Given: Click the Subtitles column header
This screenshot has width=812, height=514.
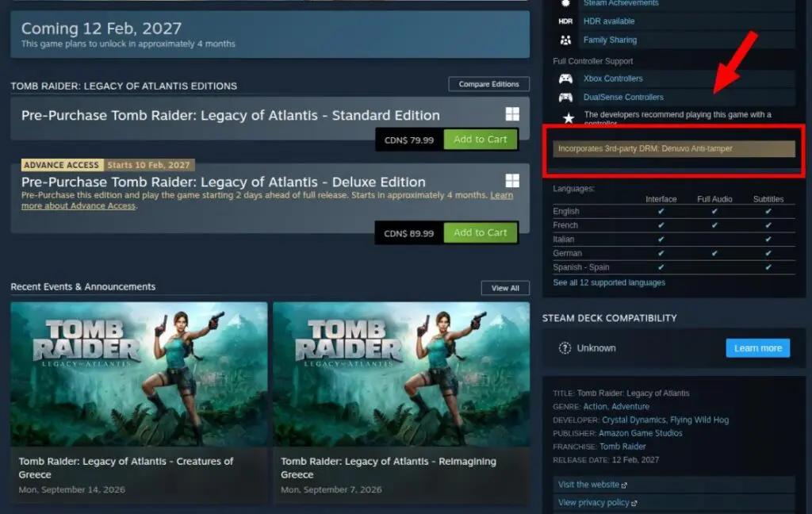Looking at the screenshot, I should 768,199.
